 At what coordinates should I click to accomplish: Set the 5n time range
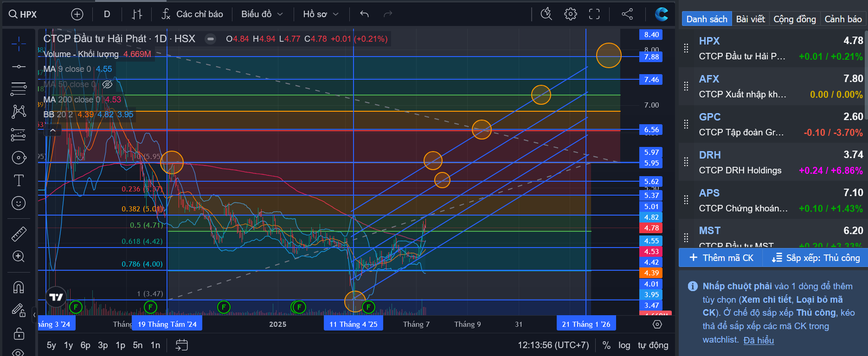[138, 345]
